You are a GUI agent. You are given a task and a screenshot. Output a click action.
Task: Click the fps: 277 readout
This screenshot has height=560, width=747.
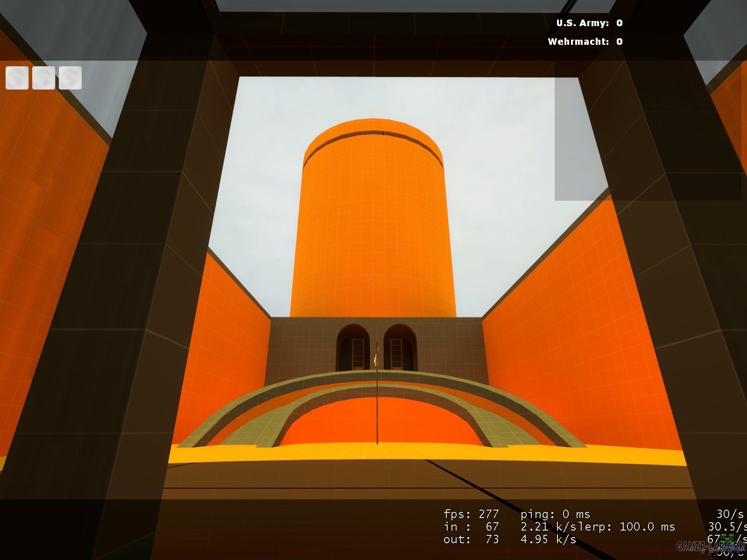[x=471, y=514]
